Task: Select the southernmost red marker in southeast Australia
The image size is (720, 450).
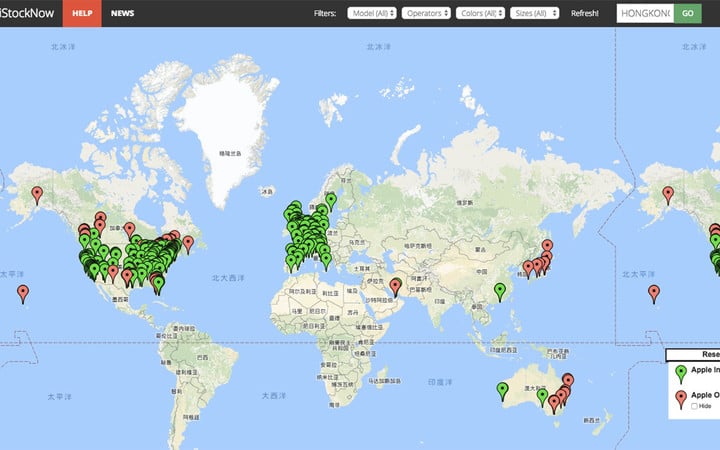Action: pos(554,404)
